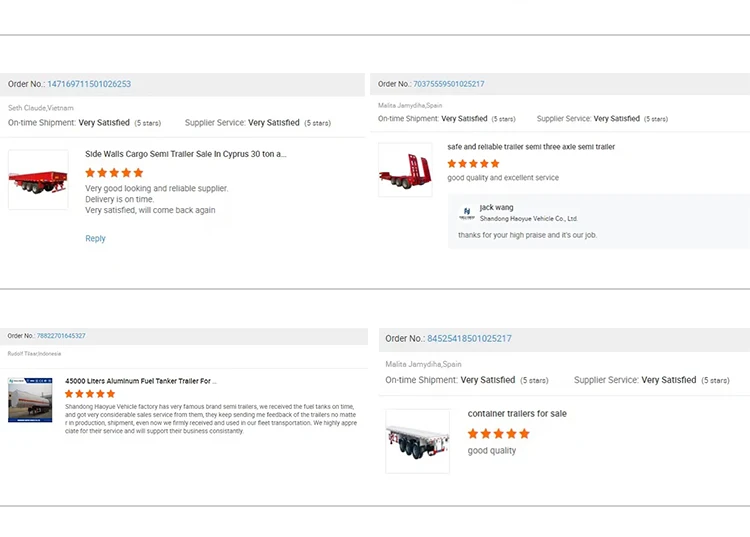Open order number 147169711501026253 link
The width and height of the screenshot is (750, 537).
coord(89,84)
